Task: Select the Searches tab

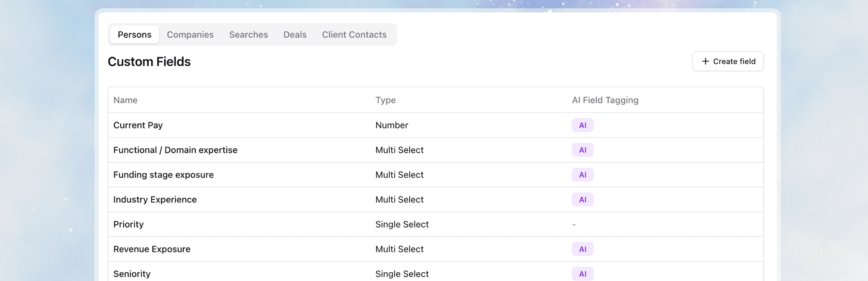Action: (248, 34)
